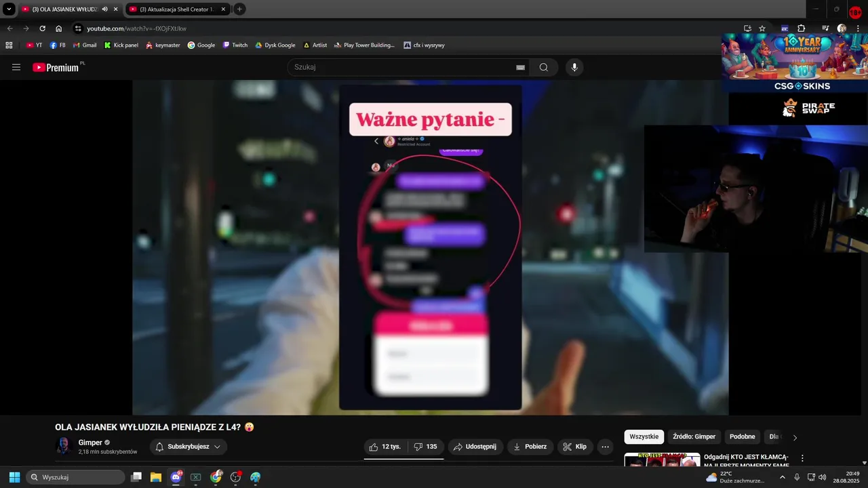Open the bookmarks apps grid

pos(9,45)
